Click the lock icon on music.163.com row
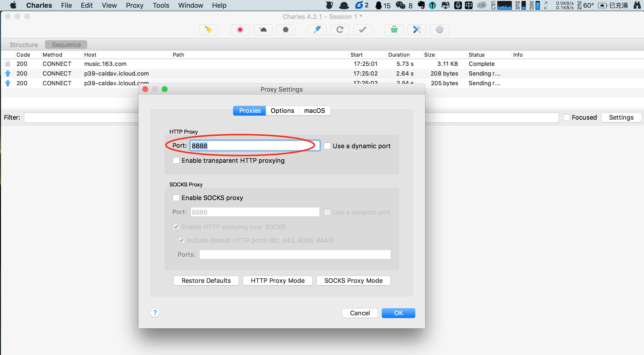Image resolution: width=644 pixels, height=355 pixels. coord(8,63)
